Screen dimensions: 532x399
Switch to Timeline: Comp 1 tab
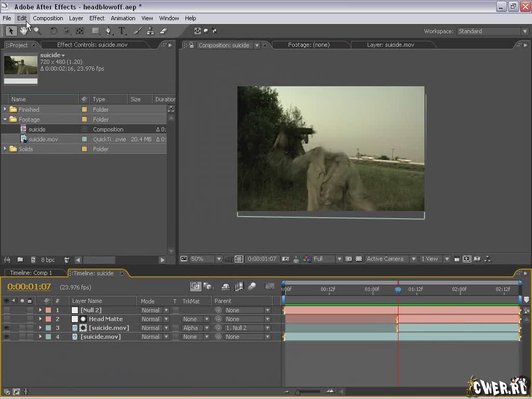31,273
